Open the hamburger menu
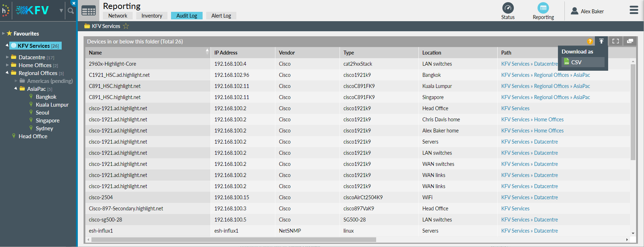The height and width of the screenshot is (247, 644). coord(634,10)
